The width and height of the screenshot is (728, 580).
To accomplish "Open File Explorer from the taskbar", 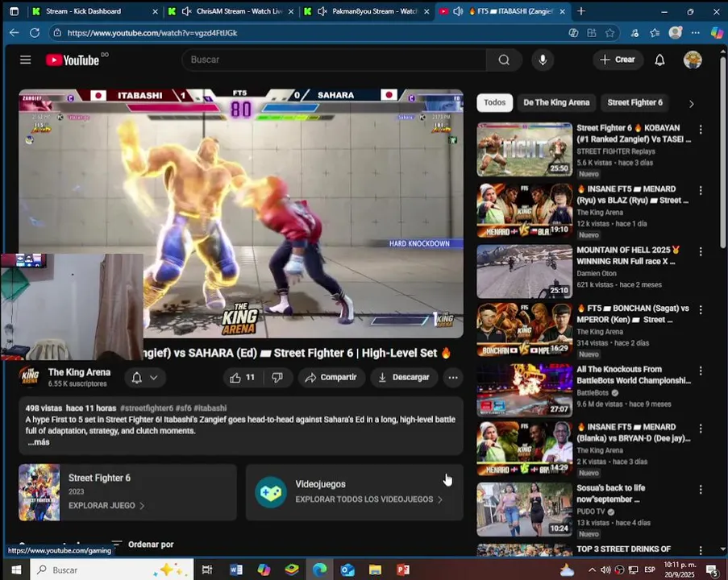I will (375, 570).
